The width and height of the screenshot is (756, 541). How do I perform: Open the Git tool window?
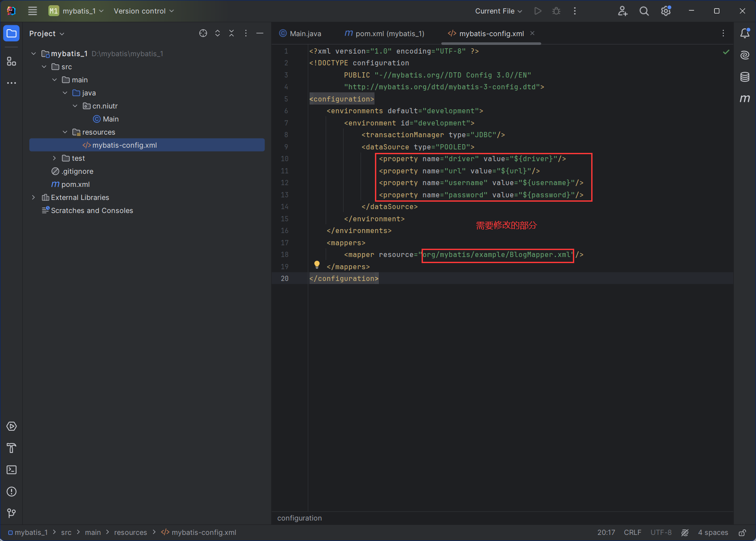point(12,514)
